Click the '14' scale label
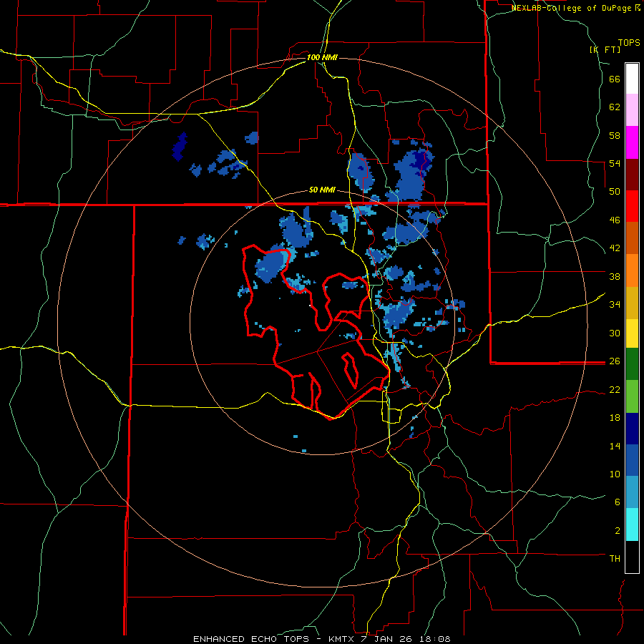Viewport: 644px width, 644px height. point(615,446)
